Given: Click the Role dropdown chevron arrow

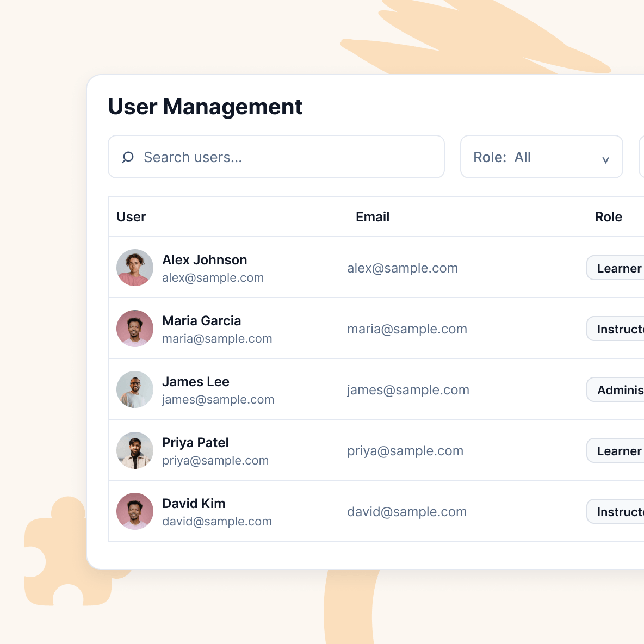Looking at the screenshot, I should coord(605,160).
